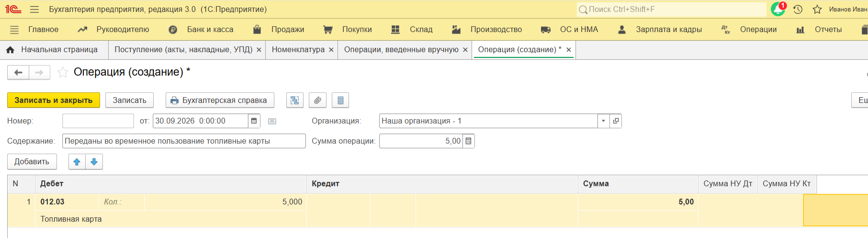The height and width of the screenshot is (238, 868).
Task: Open sections panel list icon
Action: 14,29
